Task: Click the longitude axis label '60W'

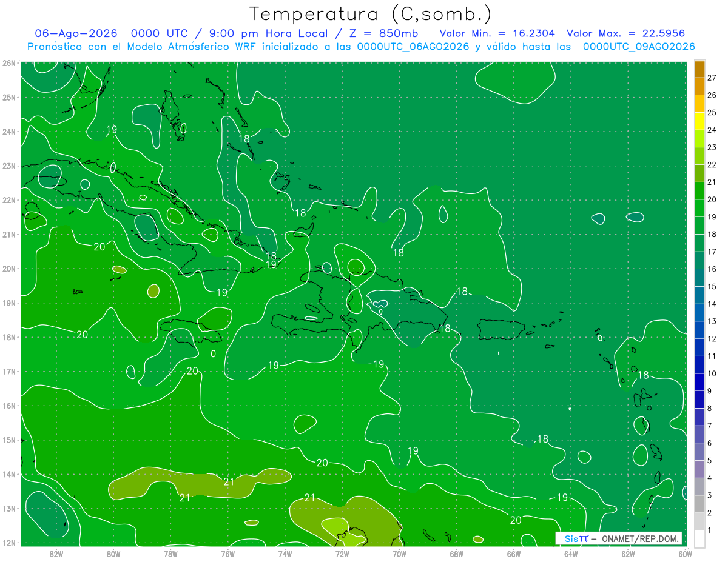Action: 685,554
